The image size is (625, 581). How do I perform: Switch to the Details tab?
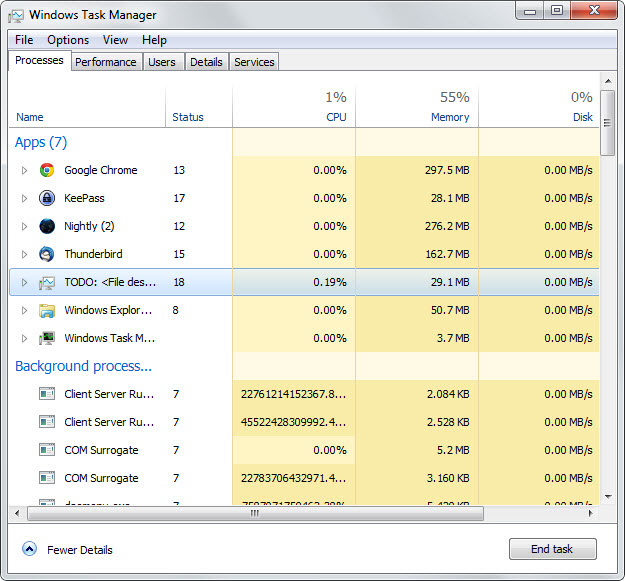point(206,62)
